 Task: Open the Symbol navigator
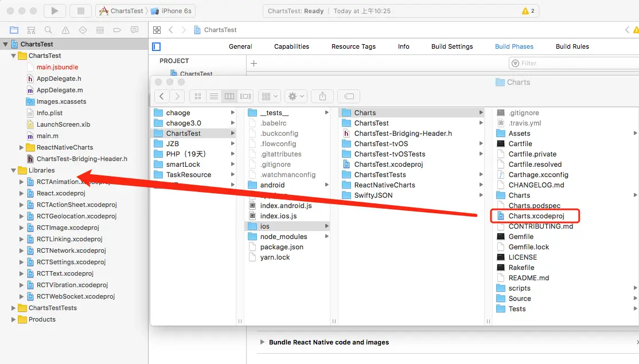(31, 30)
